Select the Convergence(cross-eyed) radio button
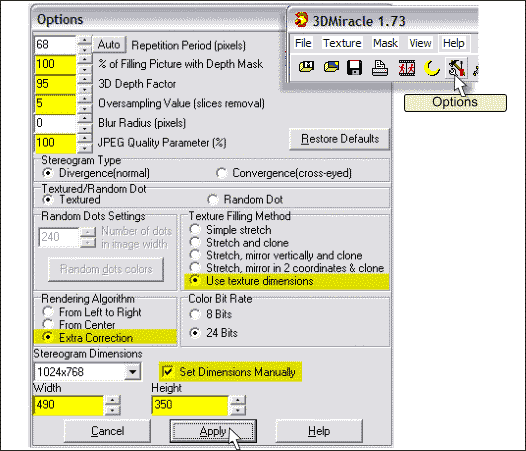 click(221, 173)
